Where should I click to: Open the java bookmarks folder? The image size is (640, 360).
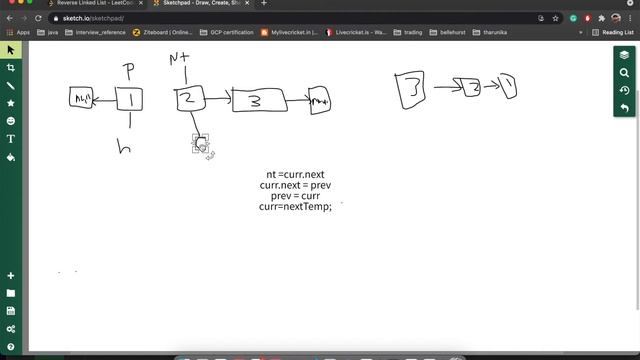pos(48,32)
